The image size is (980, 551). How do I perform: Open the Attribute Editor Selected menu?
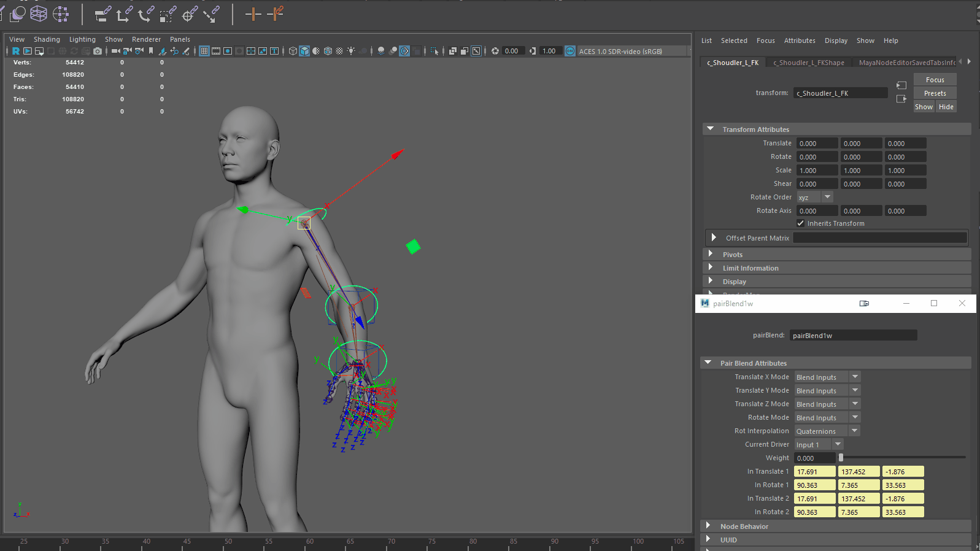point(734,40)
